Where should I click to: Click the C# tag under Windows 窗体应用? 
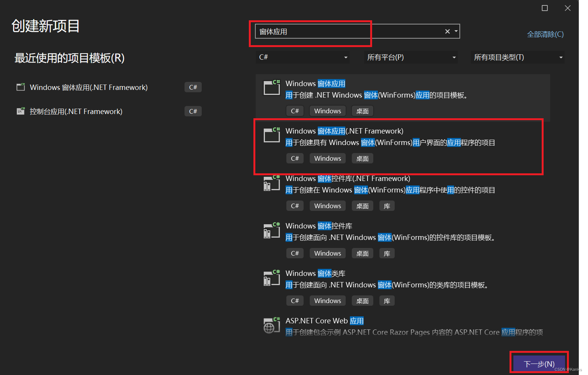click(295, 111)
